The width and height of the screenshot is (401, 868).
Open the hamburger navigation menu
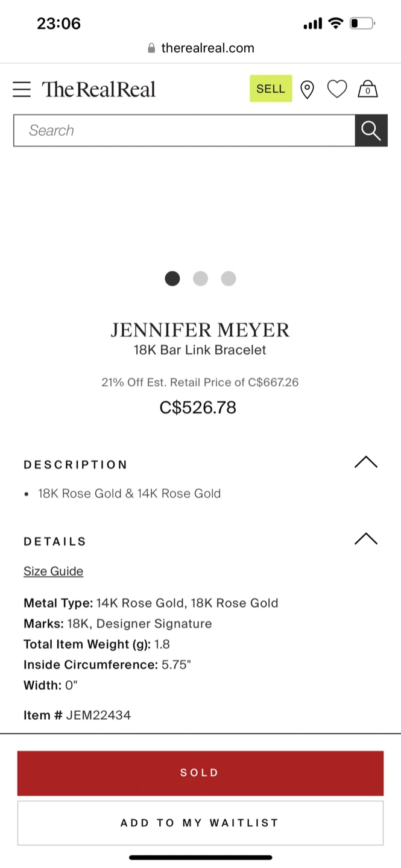(22, 89)
